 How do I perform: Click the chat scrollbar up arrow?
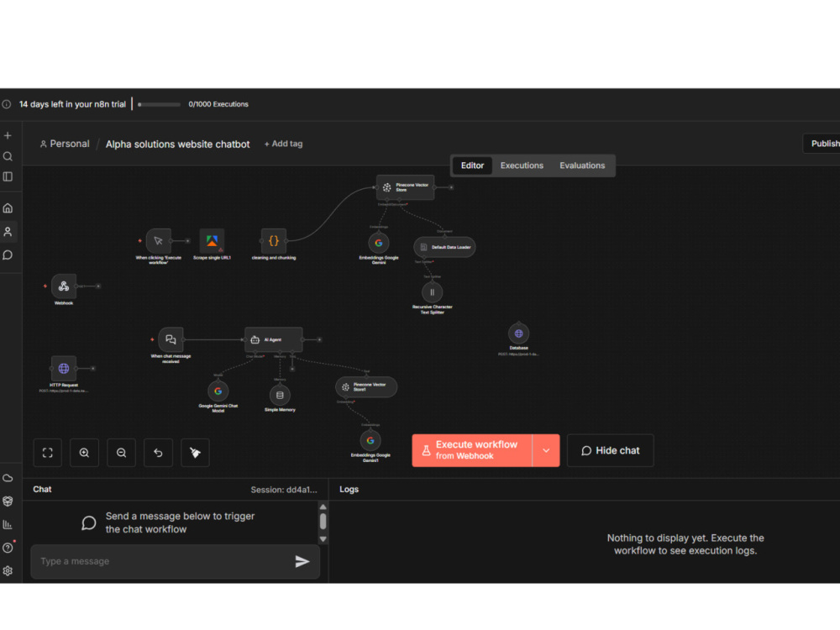tap(323, 507)
